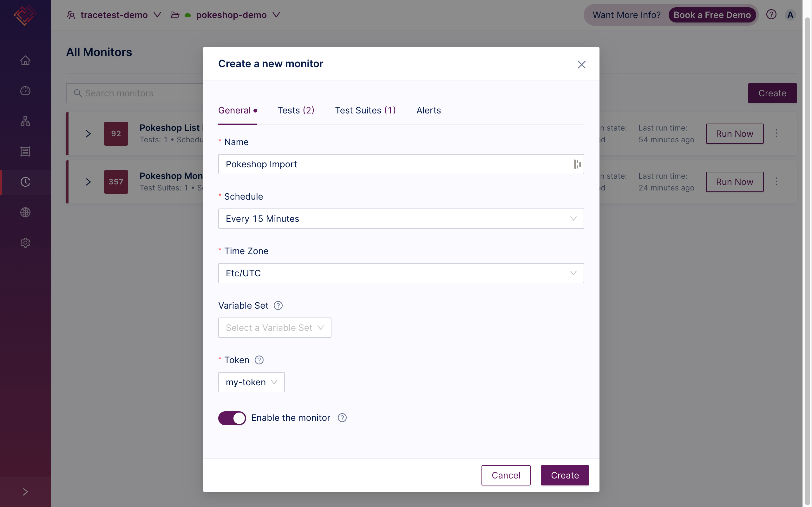
Task: Open the Time Zone dropdown
Action: [x=401, y=273]
